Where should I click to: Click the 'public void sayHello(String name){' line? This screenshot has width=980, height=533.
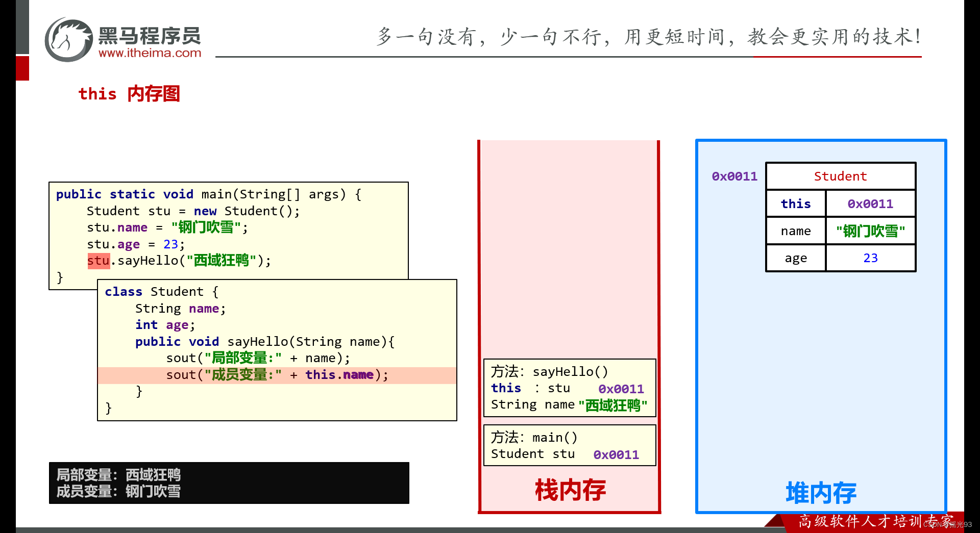265,342
